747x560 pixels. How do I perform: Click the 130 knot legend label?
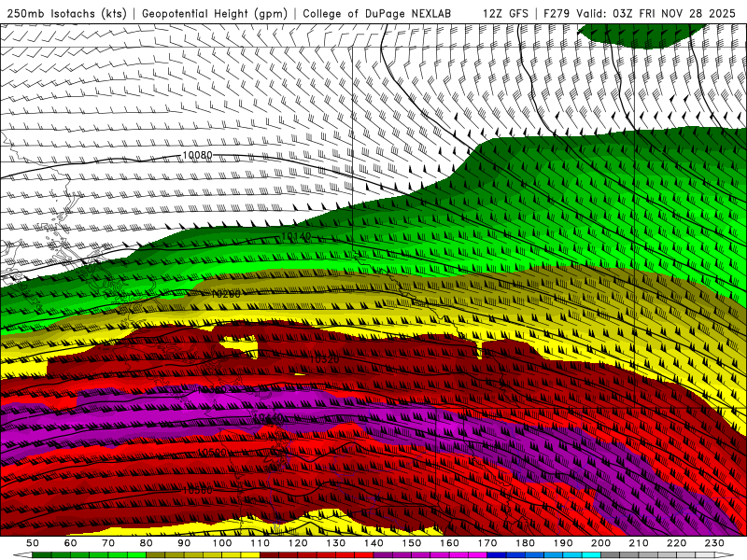click(x=336, y=543)
